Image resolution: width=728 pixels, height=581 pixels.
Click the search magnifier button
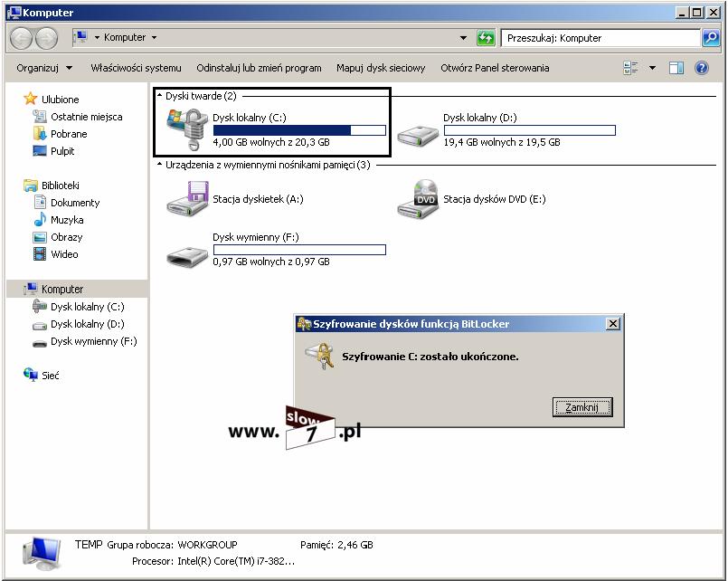click(x=710, y=38)
